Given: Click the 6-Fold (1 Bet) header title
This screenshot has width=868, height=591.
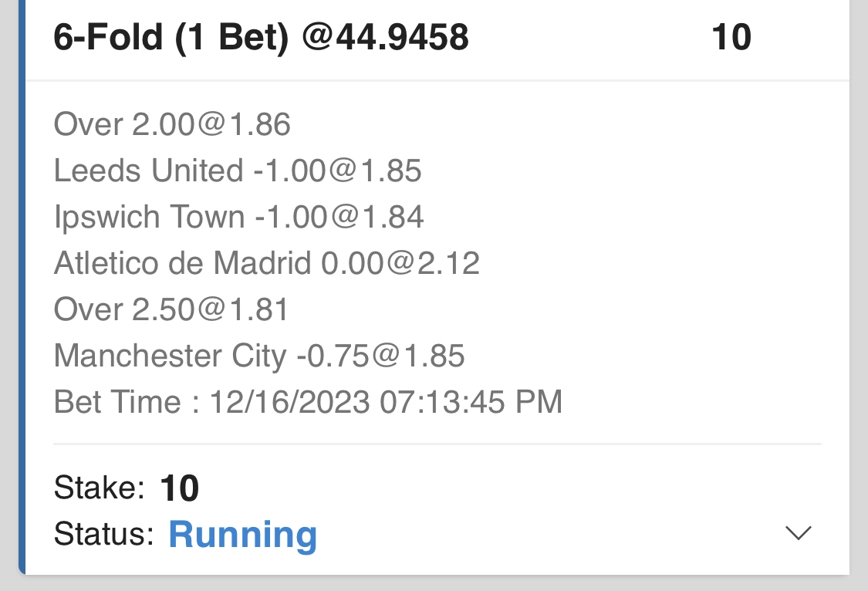Looking at the screenshot, I should tap(171, 37).
